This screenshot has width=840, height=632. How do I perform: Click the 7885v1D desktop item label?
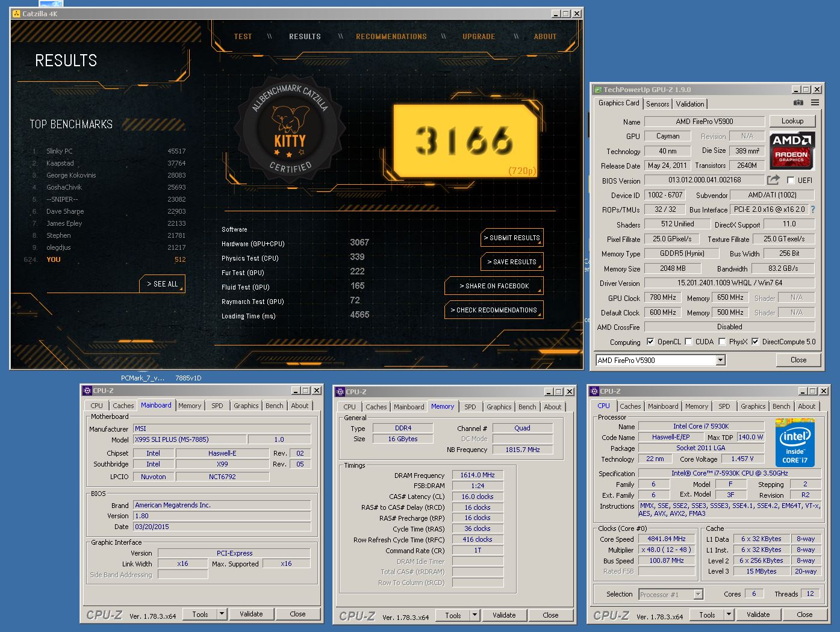tap(188, 378)
